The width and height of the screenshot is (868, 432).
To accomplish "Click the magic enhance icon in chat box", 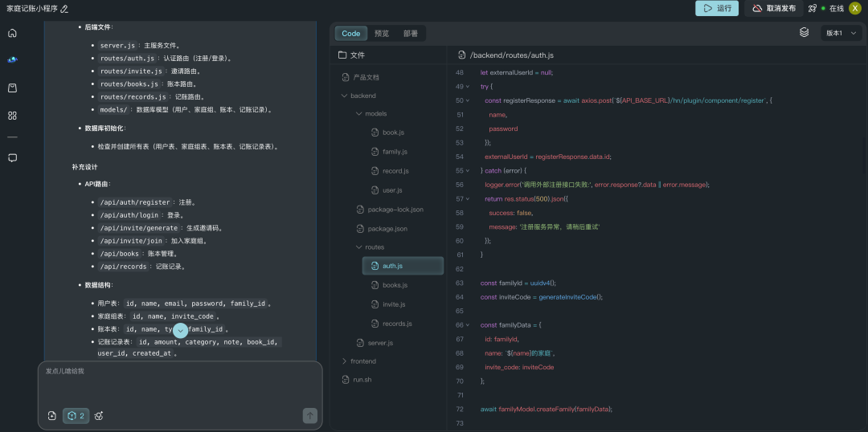I will click(99, 415).
